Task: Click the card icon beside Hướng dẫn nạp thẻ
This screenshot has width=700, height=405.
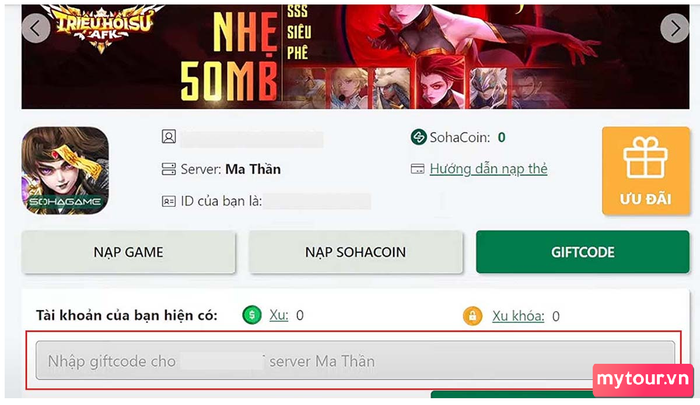Action: (x=417, y=169)
